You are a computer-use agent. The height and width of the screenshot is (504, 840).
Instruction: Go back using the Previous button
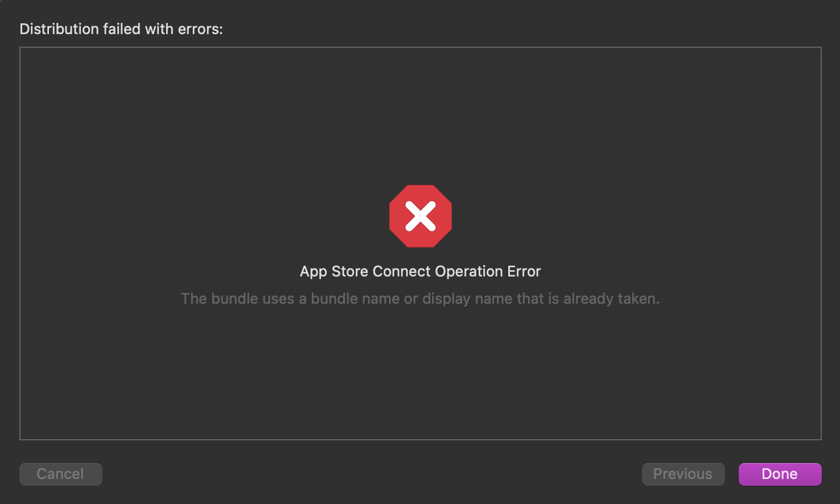683,474
